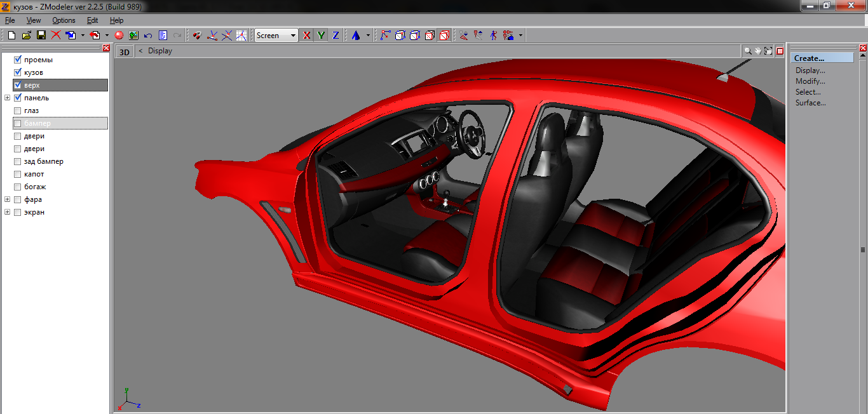Click the Save file icon
The height and width of the screenshot is (414, 868).
[x=41, y=36]
